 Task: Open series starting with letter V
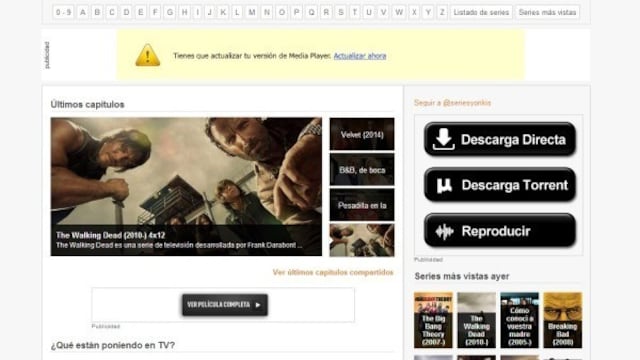384,12
